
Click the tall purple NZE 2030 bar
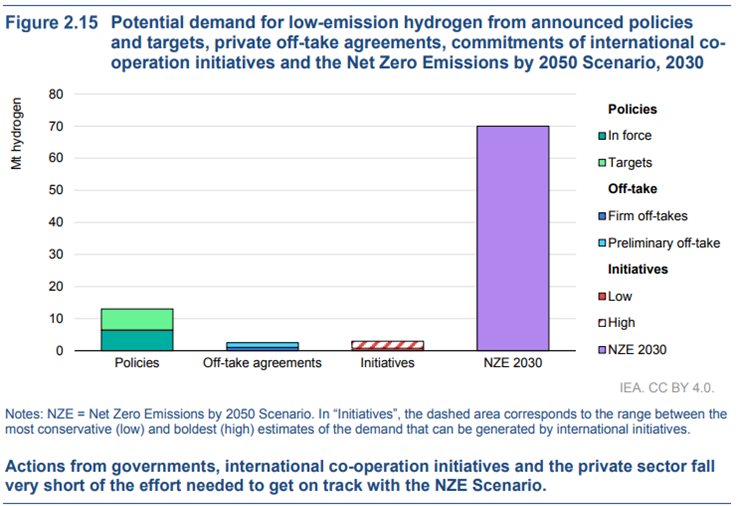[513, 238]
